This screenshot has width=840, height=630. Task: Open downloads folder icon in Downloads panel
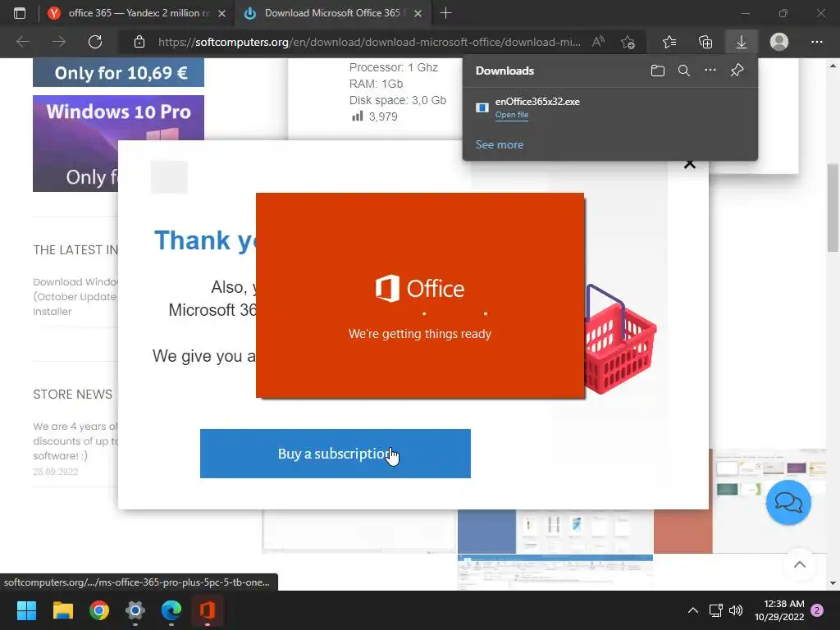658,71
